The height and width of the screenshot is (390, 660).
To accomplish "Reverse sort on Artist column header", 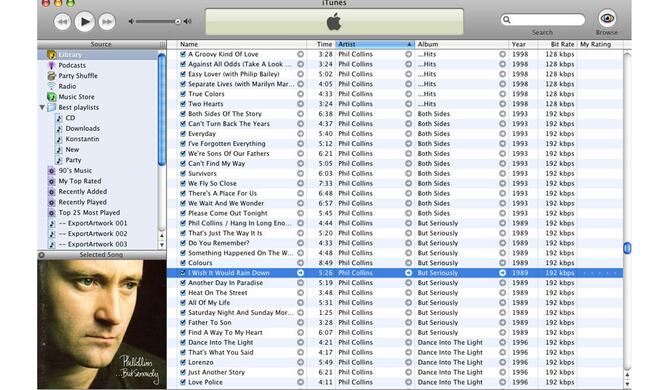I will [x=375, y=44].
